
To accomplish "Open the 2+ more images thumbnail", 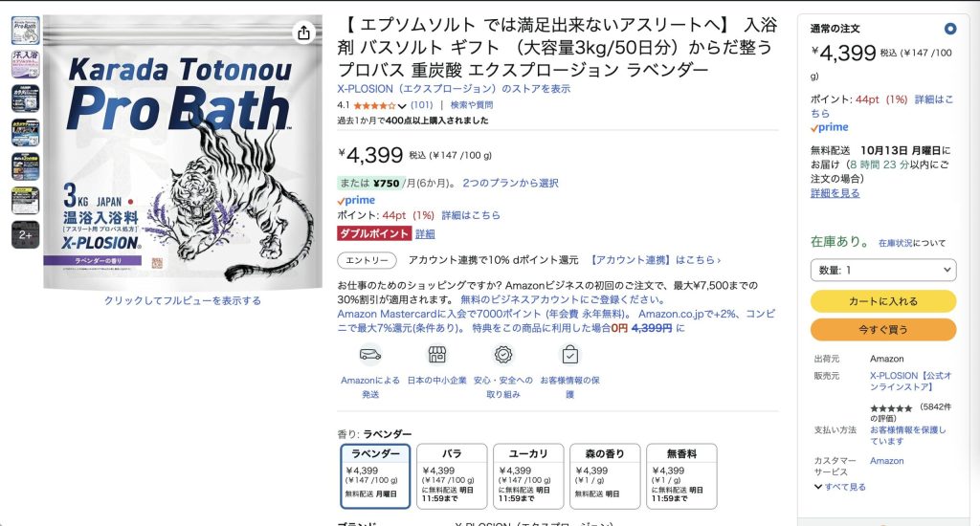I will coord(25,235).
